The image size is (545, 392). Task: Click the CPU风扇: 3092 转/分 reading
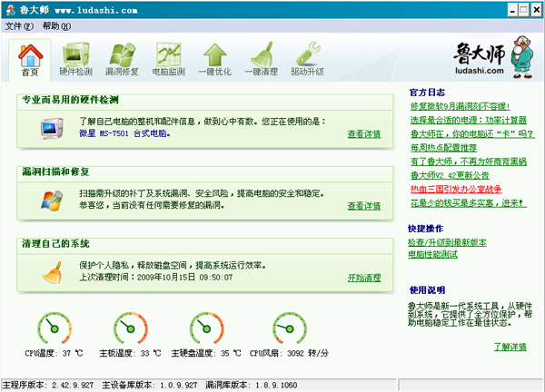[x=289, y=354]
